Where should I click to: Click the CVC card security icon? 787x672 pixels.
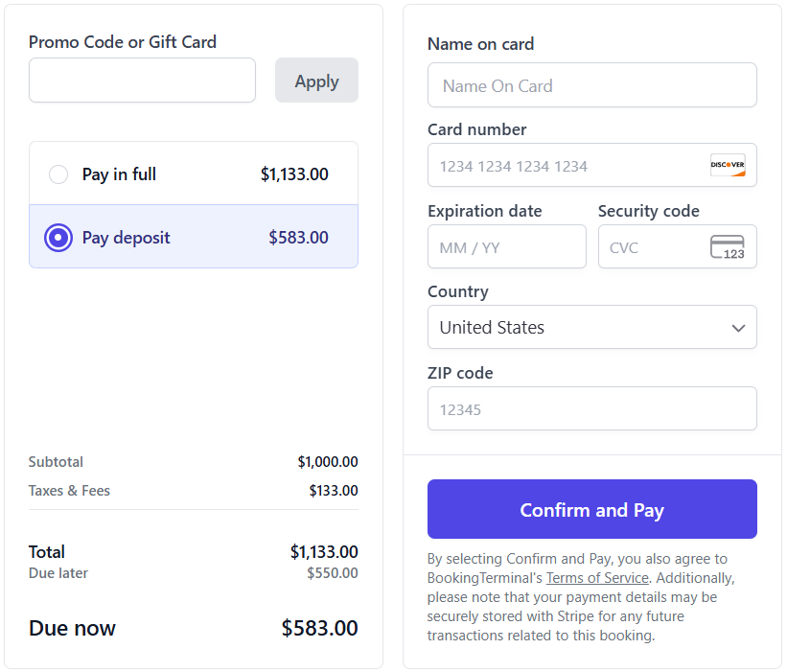pyautogui.click(x=728, y=247)
